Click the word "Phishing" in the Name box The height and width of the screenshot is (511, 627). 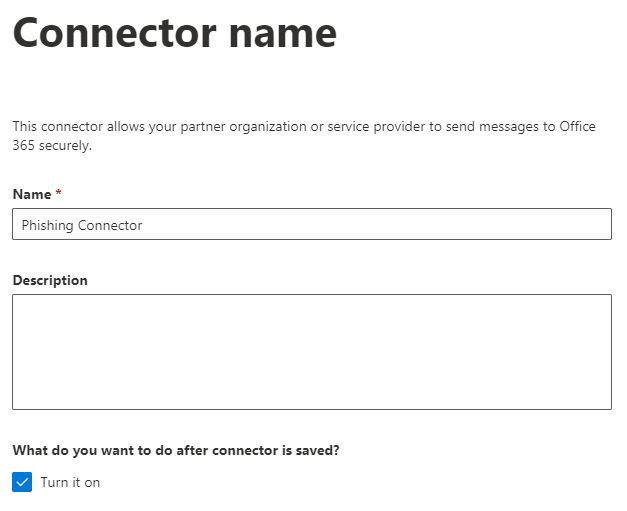(x=48, y=225)
